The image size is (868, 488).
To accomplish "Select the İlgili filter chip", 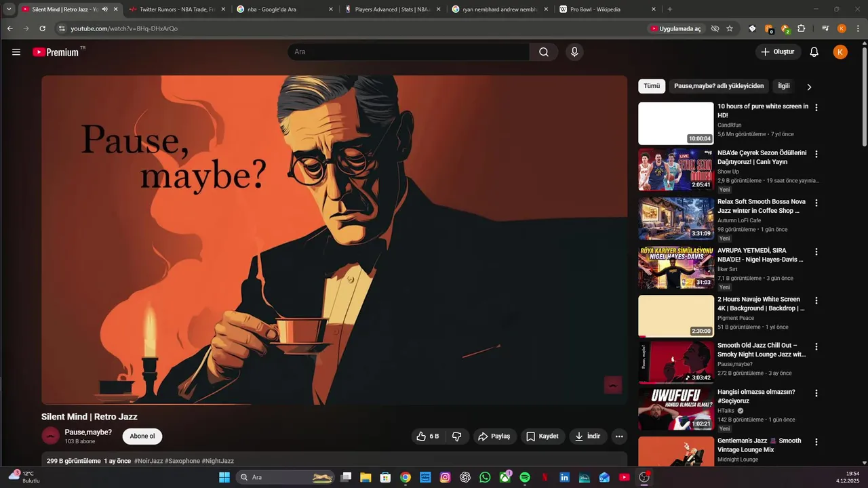I will click(x=784, y=86).
